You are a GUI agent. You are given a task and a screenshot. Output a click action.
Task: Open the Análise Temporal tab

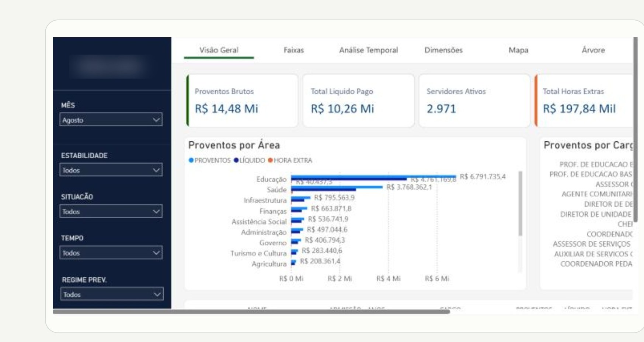368,50
